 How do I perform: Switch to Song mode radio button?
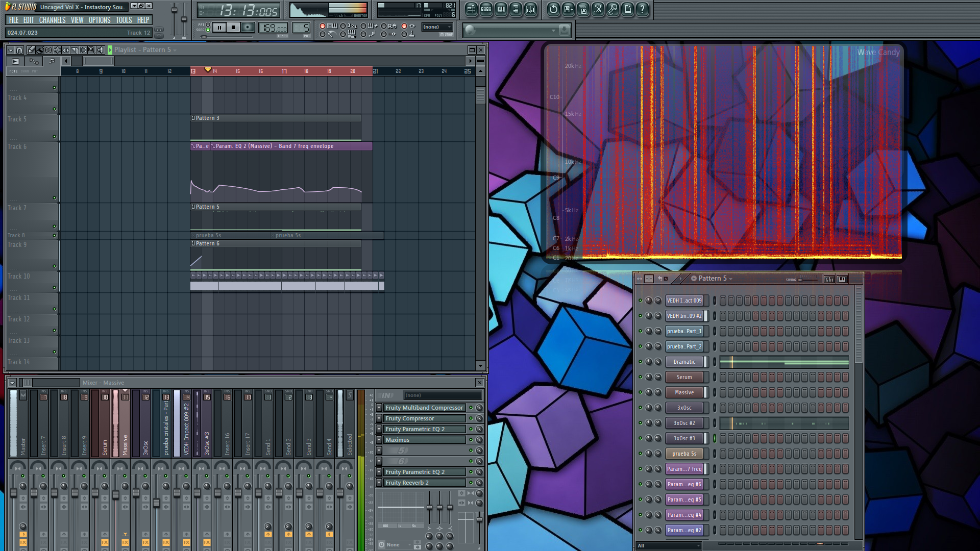(x=208, y=30)
